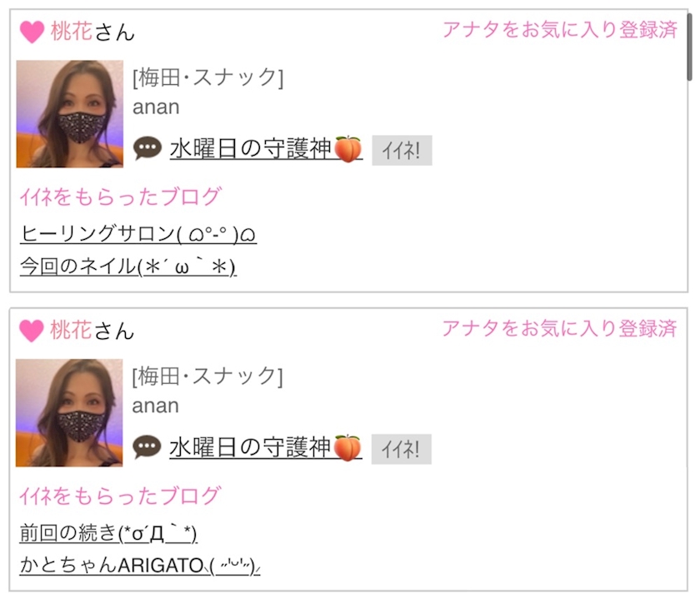This screenshot has width=700, height=598.
Task: Click the speech bubble icon in second card
Action: [147, 446]
